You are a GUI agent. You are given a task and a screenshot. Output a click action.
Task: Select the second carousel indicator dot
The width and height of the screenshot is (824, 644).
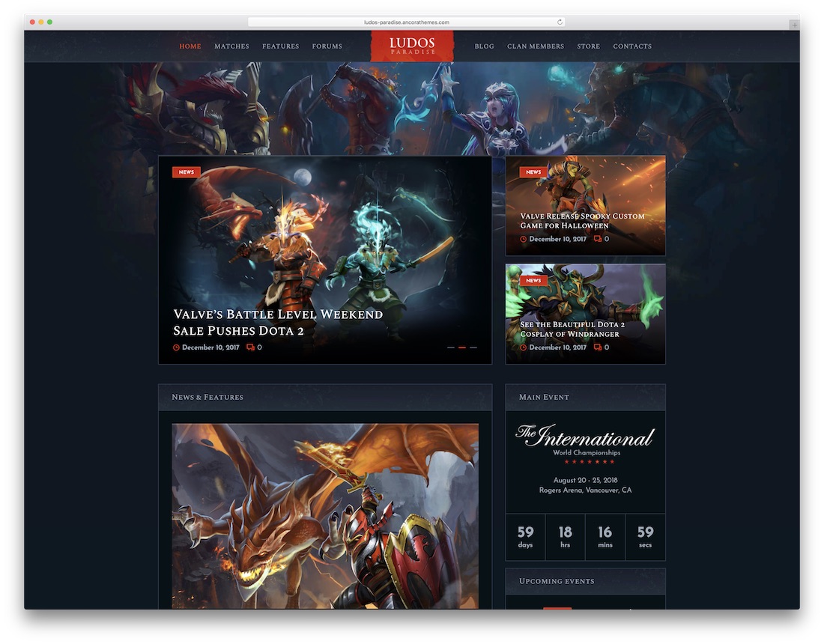pyautogui.click(x=462, y=347)
